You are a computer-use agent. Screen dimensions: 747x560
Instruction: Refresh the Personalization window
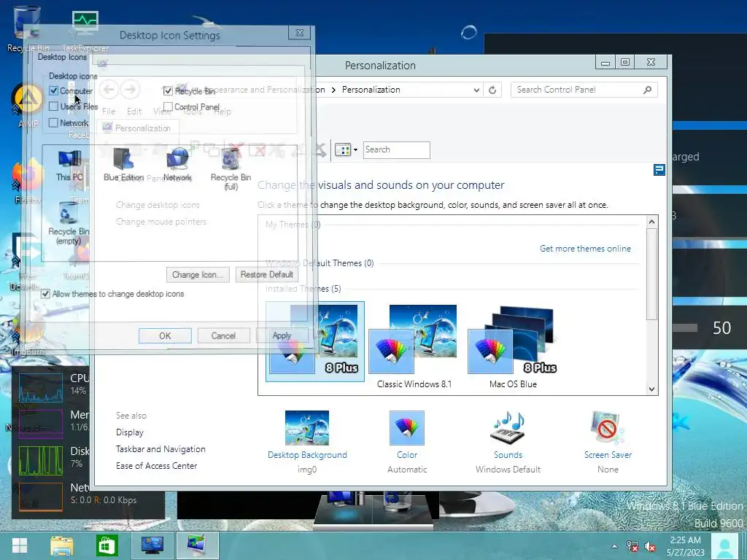(x=492, y=90)
